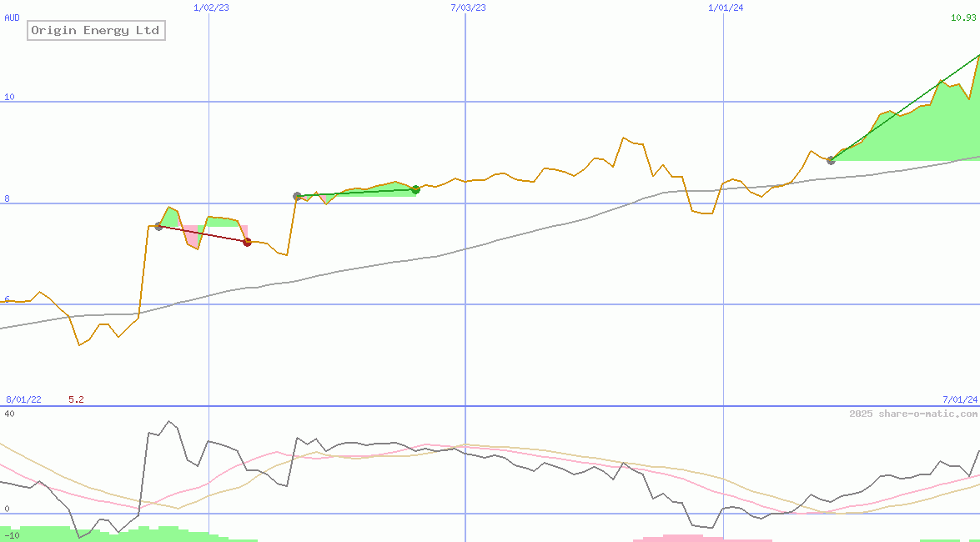Click the red 5.2 low value
Screen dimensions: 980x542
[76, 399]
